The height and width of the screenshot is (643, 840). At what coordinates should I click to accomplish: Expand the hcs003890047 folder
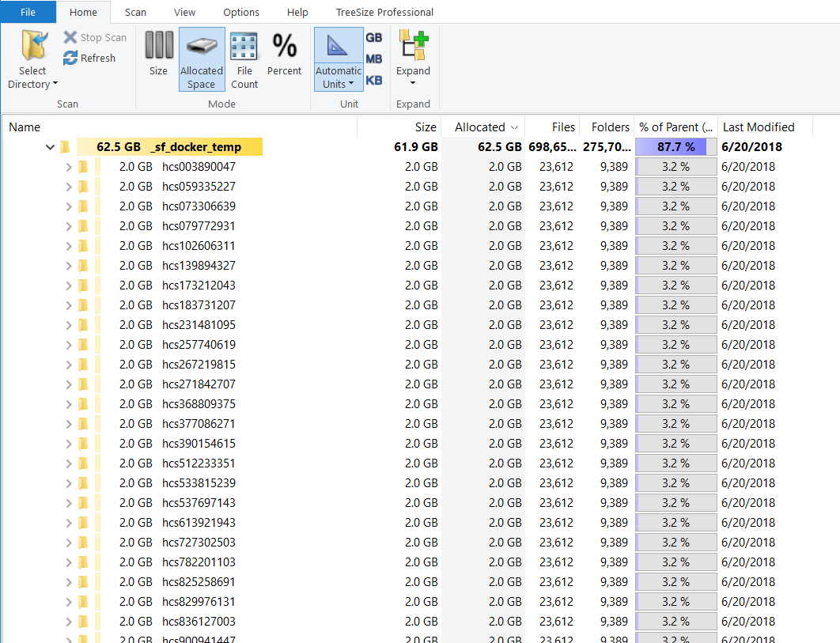tap(68, 166)
